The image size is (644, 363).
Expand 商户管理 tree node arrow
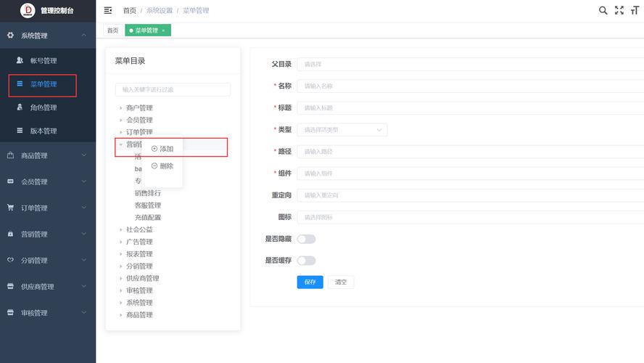(x=120, y=107)
